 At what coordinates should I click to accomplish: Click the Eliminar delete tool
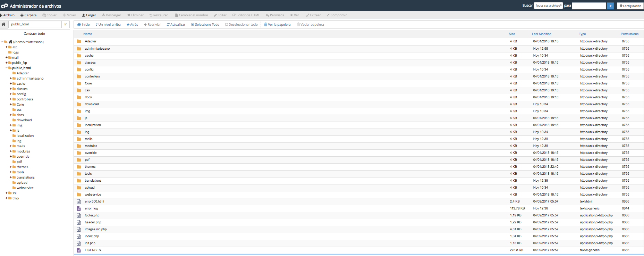[x=135, y=15]
